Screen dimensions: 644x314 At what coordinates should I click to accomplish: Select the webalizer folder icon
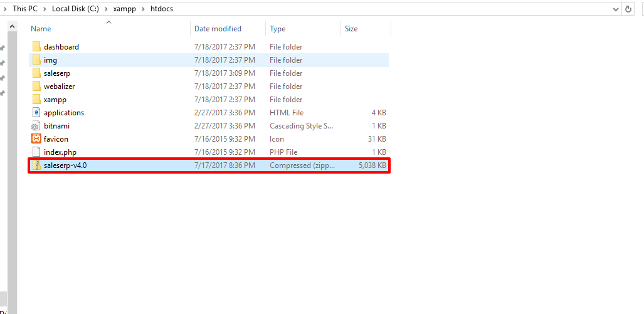click(36, 86)
